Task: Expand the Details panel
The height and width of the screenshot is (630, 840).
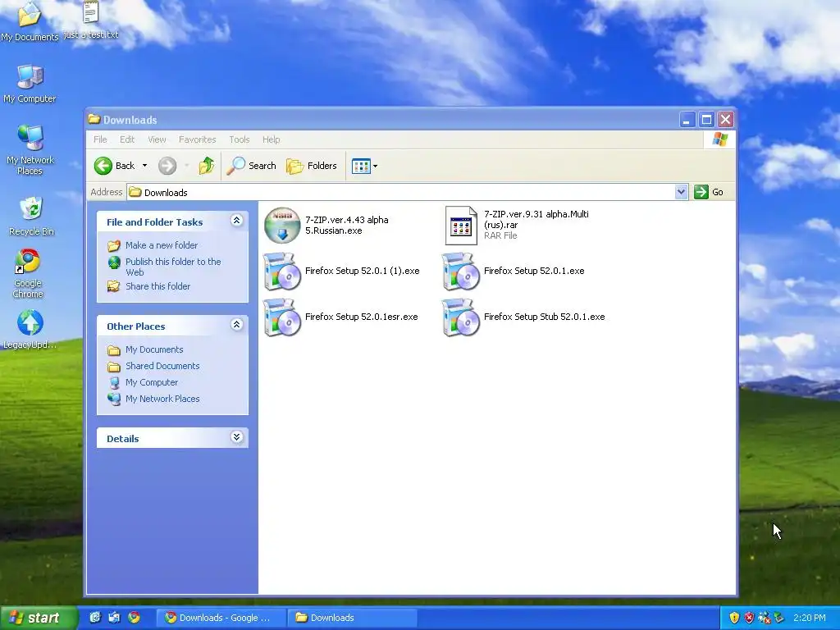Action: [236, 437]
